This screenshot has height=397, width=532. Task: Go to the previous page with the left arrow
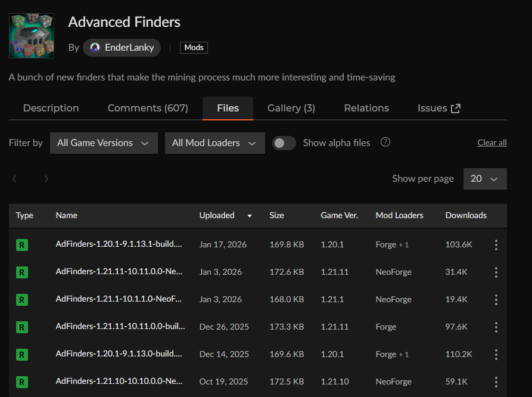[x=15, y=179]
